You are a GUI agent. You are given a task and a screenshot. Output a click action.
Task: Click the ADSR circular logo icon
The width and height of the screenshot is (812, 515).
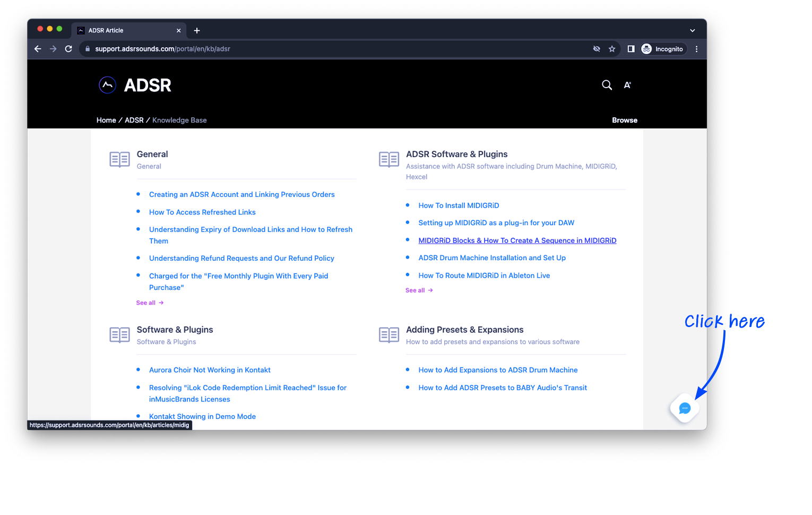107,85
